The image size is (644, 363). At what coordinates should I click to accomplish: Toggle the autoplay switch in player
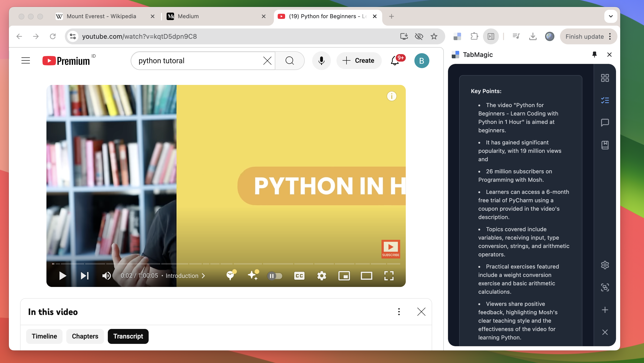coord(275,276)
